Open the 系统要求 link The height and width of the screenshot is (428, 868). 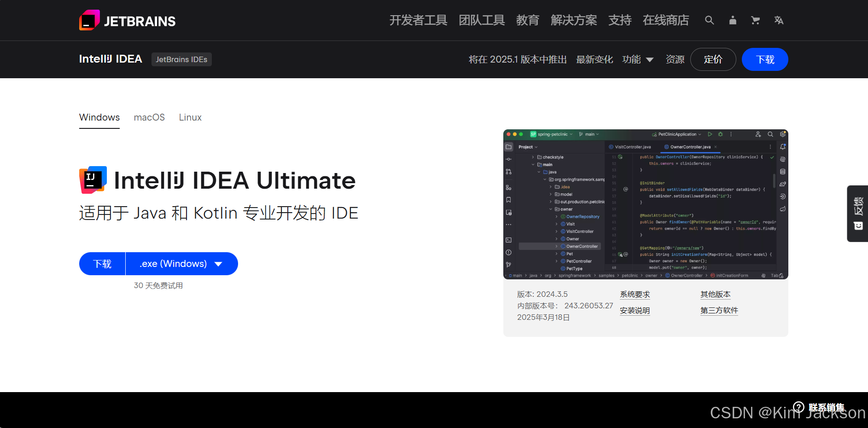pos(635,294)
